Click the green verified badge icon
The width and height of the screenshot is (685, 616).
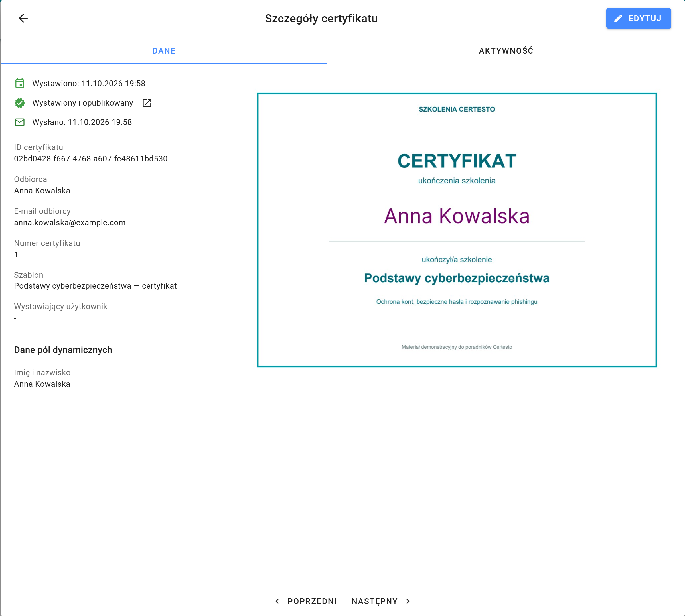coord(20,103)
